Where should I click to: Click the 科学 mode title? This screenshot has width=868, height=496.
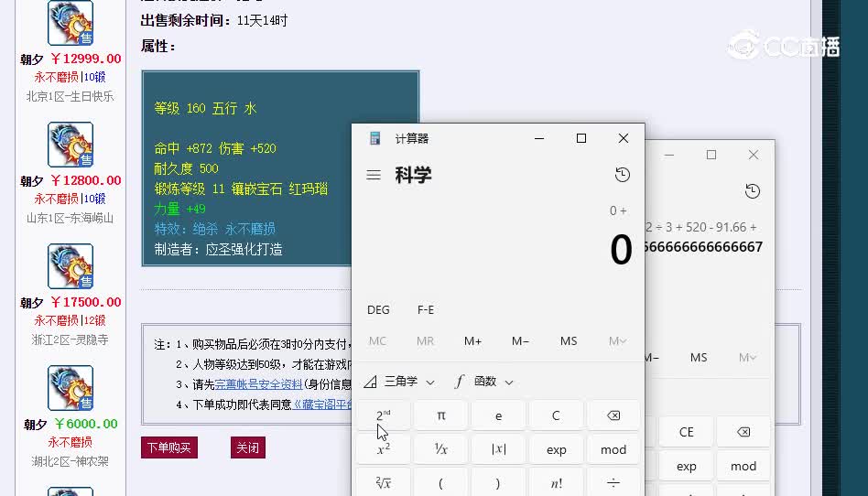click(x=413, y=175)
